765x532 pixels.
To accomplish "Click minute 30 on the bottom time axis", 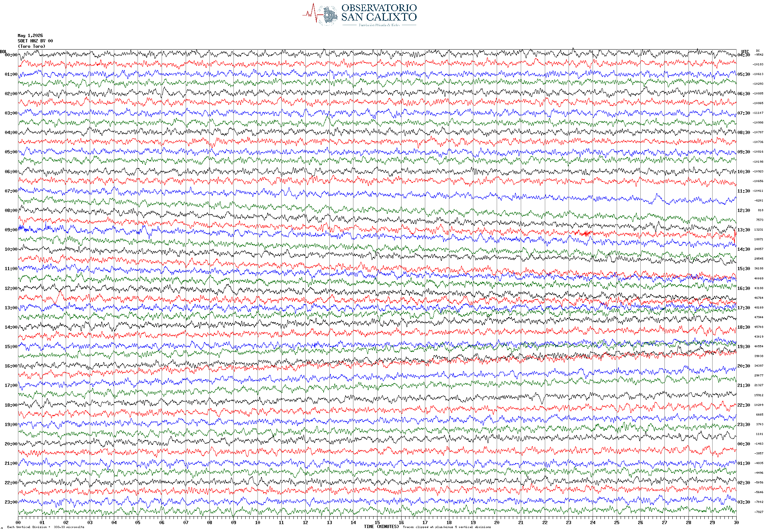I will click(x=736, y=523).
